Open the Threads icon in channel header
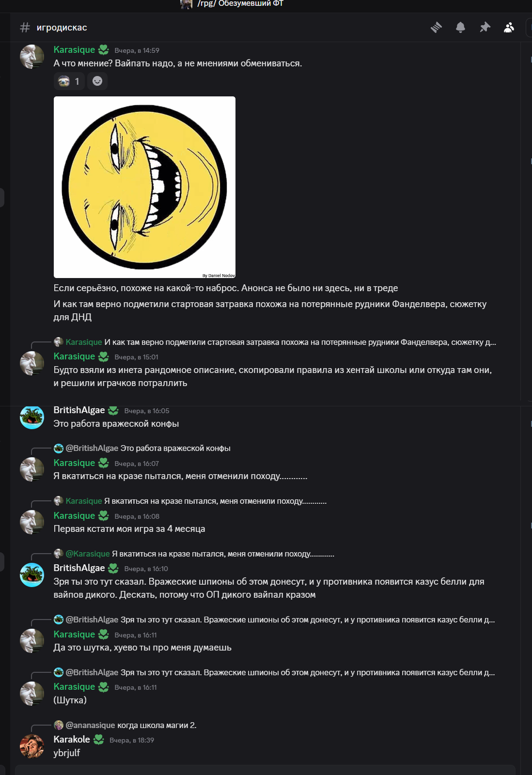The height and width of the screenshot is (775, 532). [436, 28]
